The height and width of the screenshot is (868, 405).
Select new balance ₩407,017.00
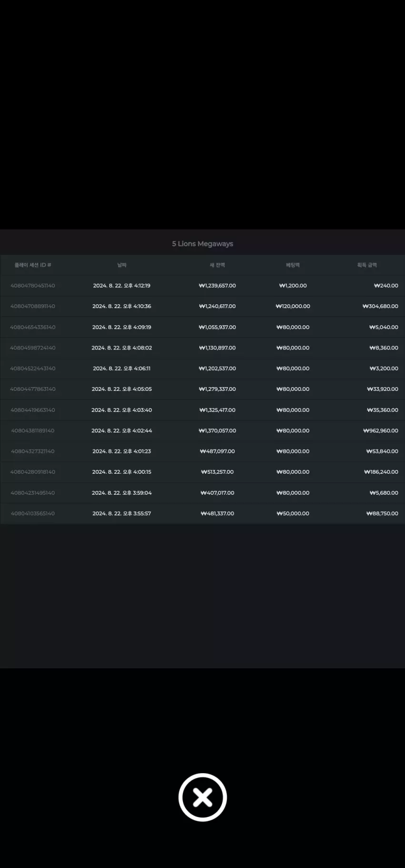coord(217,493)
